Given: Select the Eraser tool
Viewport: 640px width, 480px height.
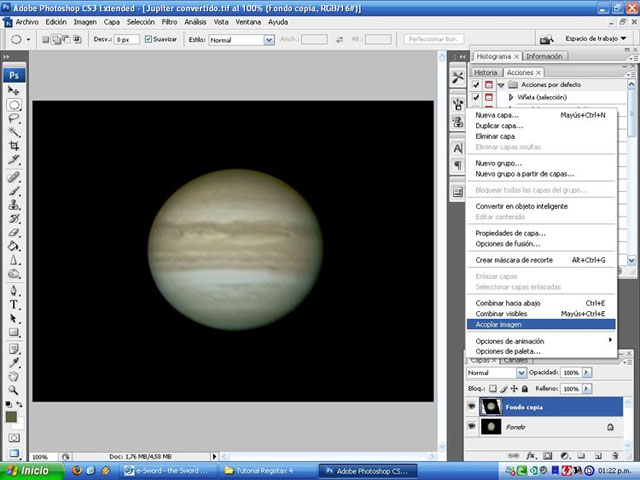Looking at the screenshot, I should 14,232.
